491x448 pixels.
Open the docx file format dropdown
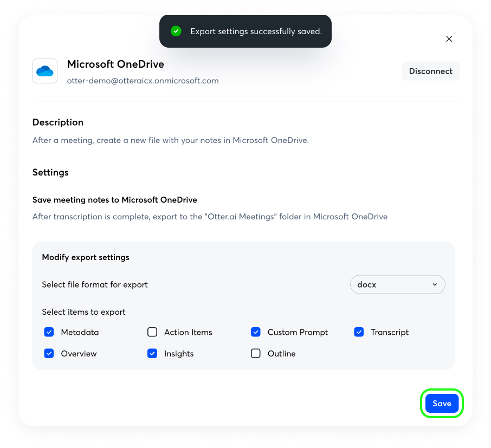(x=397, y=284)
